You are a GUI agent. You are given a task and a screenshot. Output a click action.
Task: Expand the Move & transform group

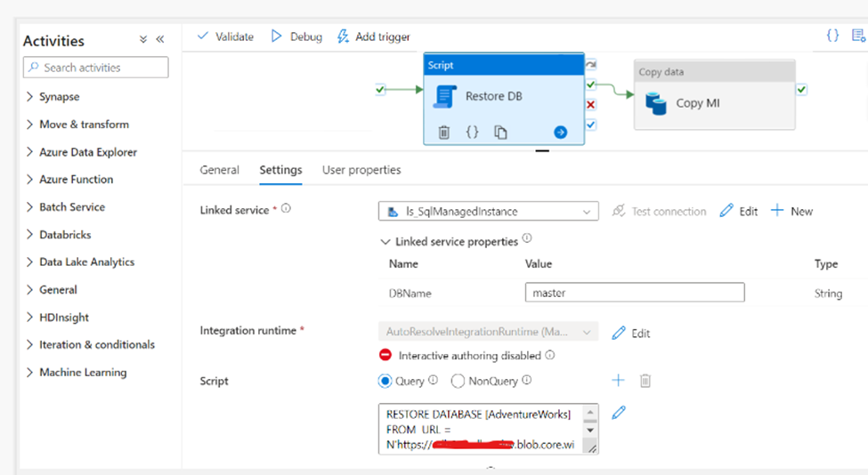tap(29, 125)
